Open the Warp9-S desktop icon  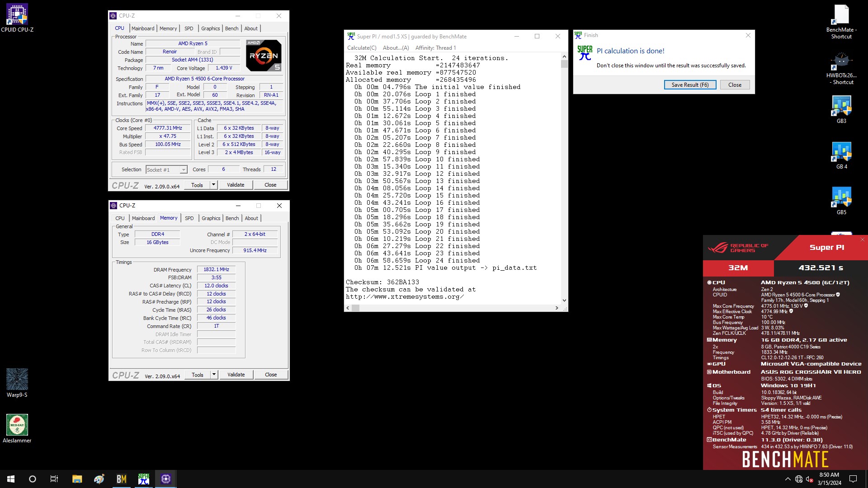click(17, 383)
